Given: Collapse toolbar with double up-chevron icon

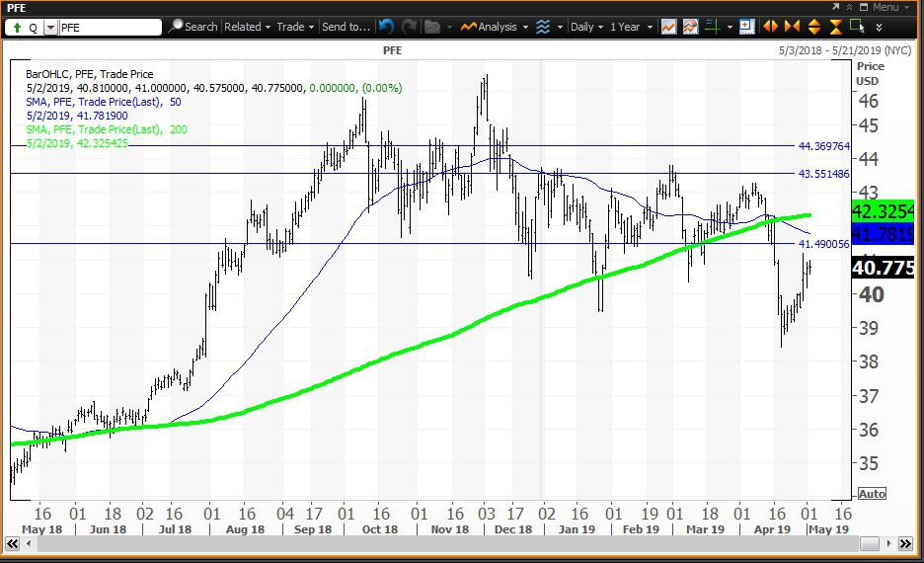Looking at the screenshot, I should (850, 7).
